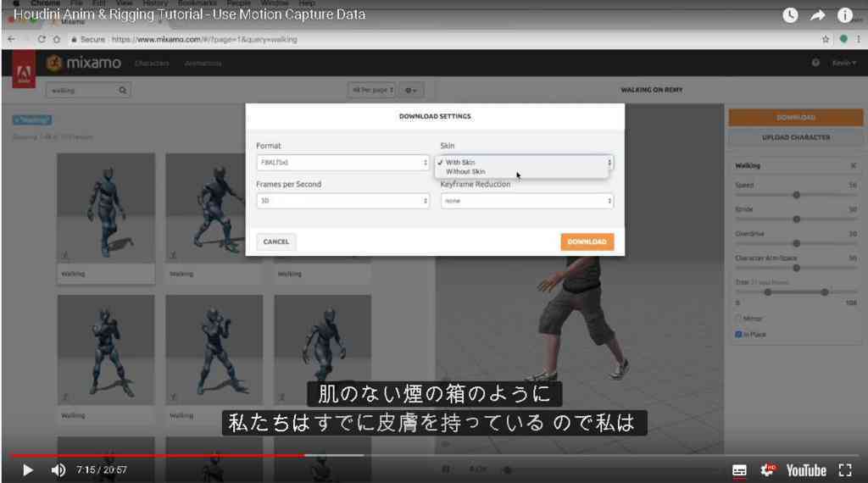Click the help question mark icon
Screen dimensions: 868x483
pos(815,63)
